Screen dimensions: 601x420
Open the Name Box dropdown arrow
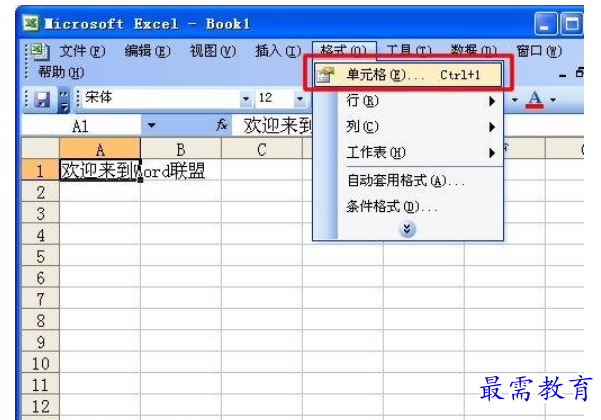coord(151,125)
